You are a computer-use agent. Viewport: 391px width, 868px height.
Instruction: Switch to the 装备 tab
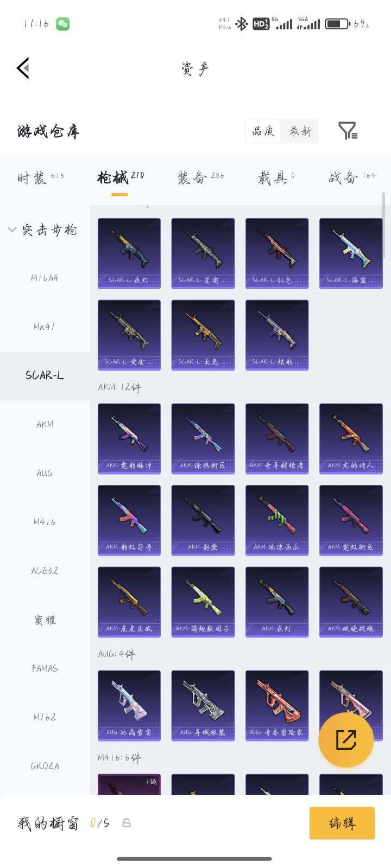(200, 177)
